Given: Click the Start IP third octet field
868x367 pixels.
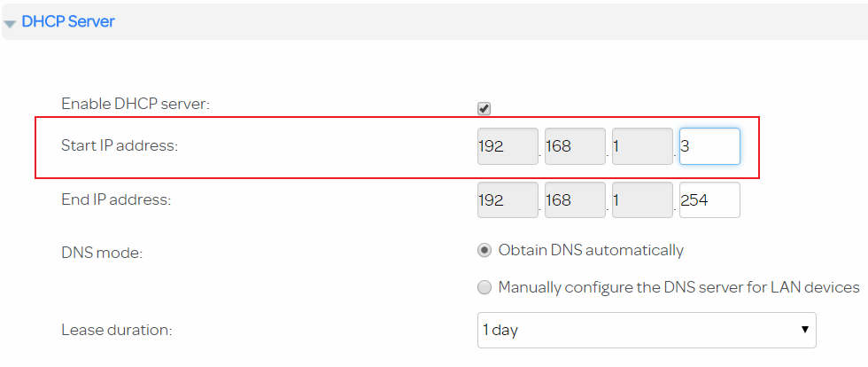Looking at the screenshot, I should tap(642, 146).
